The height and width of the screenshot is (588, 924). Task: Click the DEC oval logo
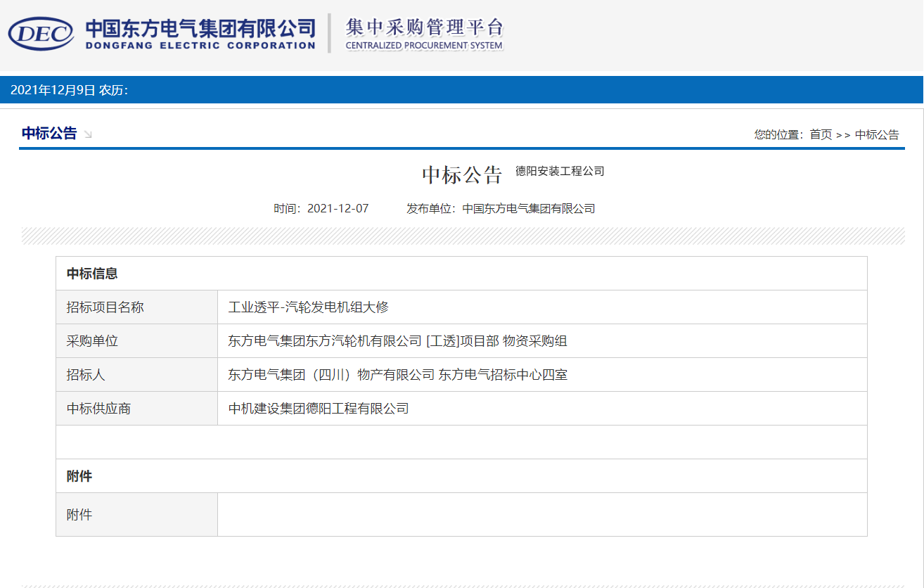click(41, 34)
